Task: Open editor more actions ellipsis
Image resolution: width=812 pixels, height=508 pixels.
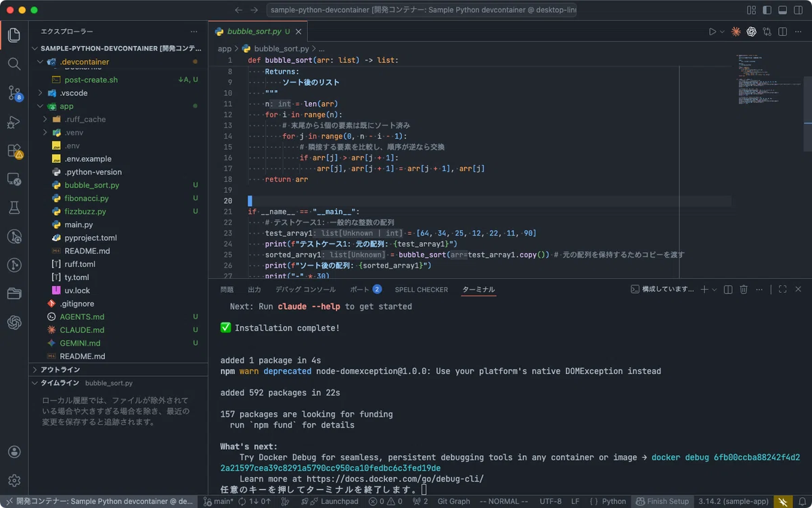Action: (x=798, y=32)
